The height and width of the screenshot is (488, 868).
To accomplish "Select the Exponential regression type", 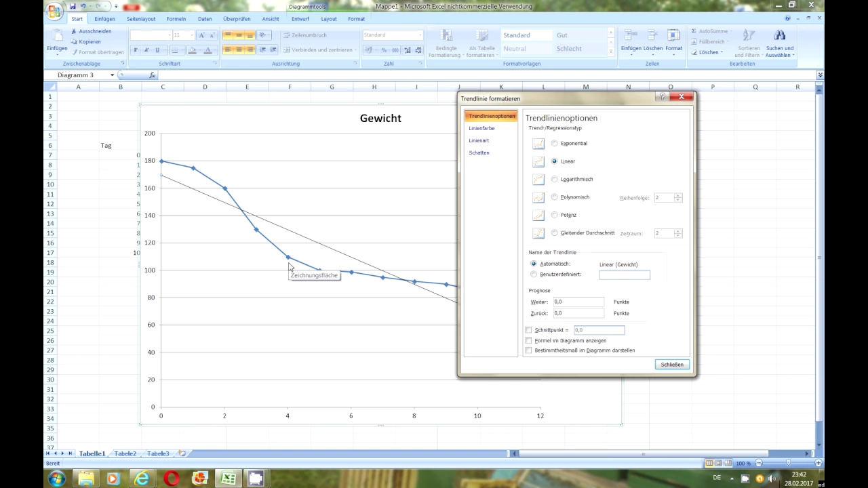I will [x=555, y=144].
